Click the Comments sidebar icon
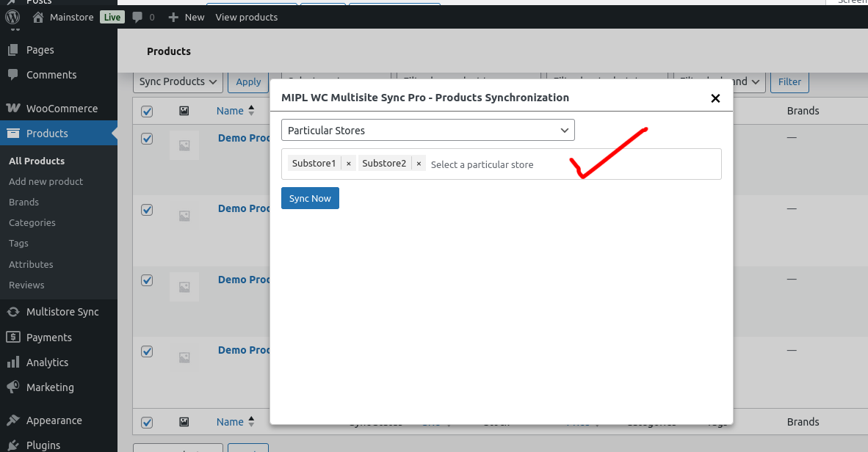Image resolution: width=868 pixels, height=452 pixels. click(13, 75)
